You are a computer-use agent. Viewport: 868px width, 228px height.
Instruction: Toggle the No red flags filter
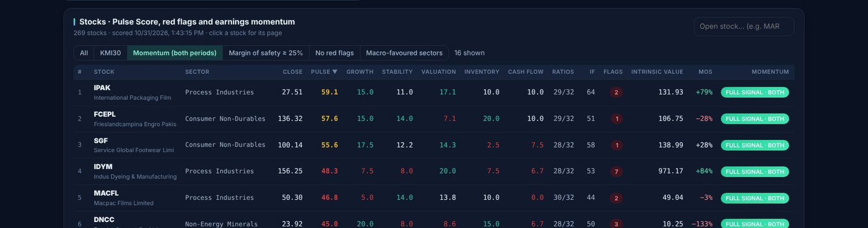(334, 53)
